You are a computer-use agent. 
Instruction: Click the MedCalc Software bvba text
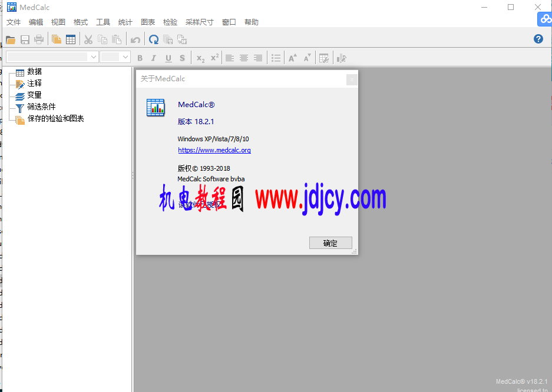coord(211,179)
